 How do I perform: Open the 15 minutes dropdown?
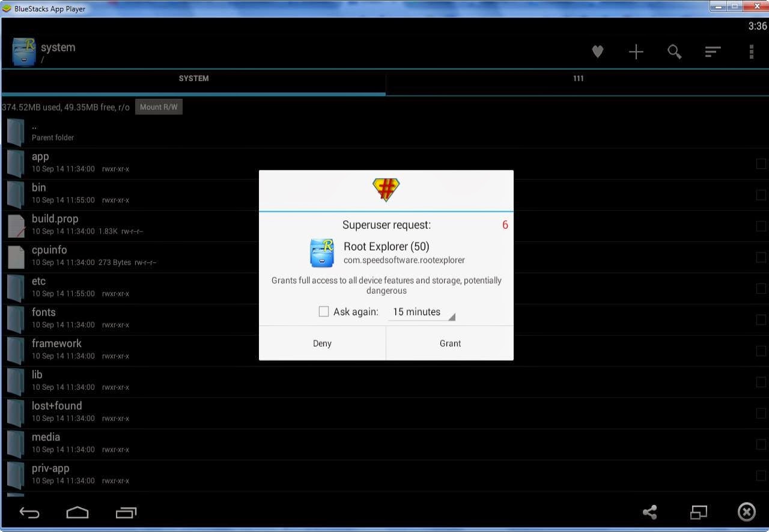[x=422, y=312]
